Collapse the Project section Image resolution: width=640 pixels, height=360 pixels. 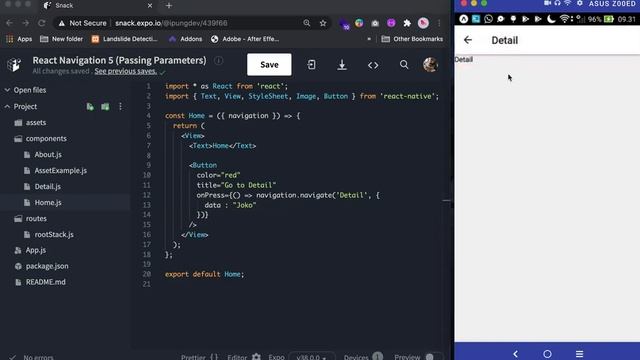7,107
